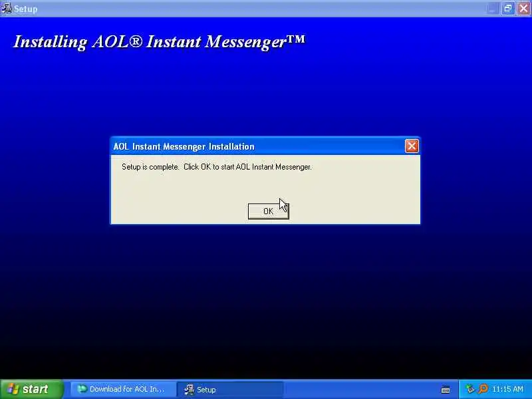
Task: Click the Setup icon in the title bar
Action: 6,8
